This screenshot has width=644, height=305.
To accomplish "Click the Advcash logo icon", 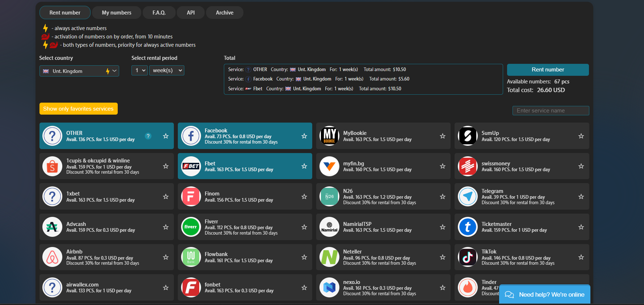I will click(x=53, y=227).
